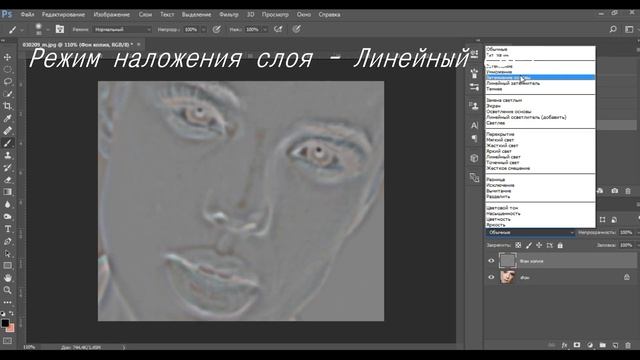Choose Экран blend mode
Image resolution: width=640 pixels, height=360 pixels.
coord(540,106)
